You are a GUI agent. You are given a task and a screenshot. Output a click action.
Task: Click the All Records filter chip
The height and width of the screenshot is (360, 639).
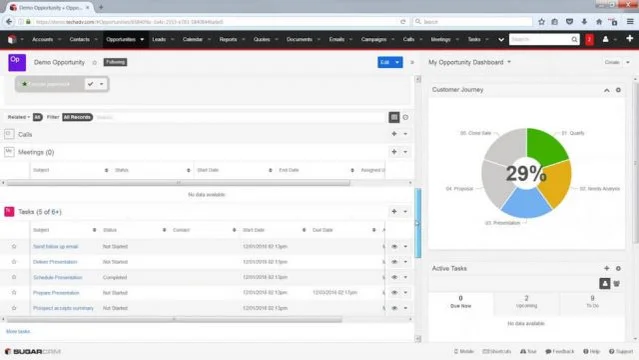[77, 117]
